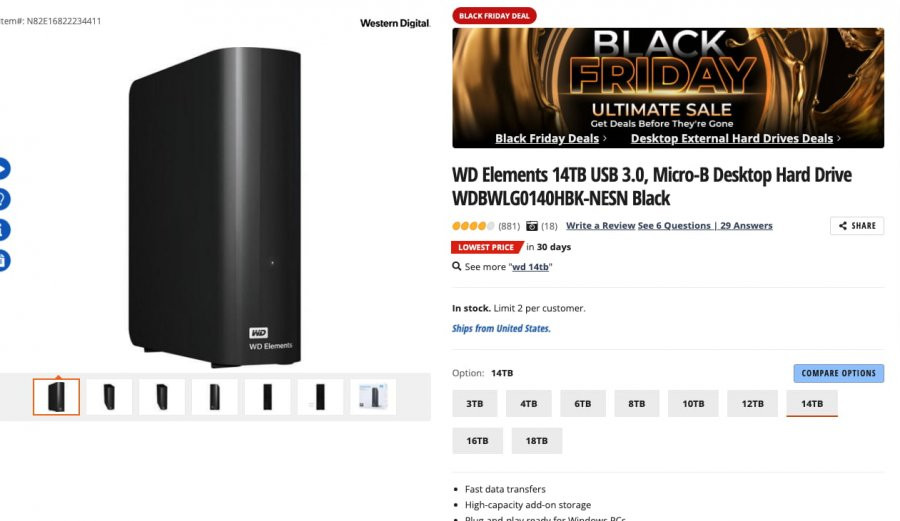Click the Share button
The image size is (900, 521).
tap(856, 225)
